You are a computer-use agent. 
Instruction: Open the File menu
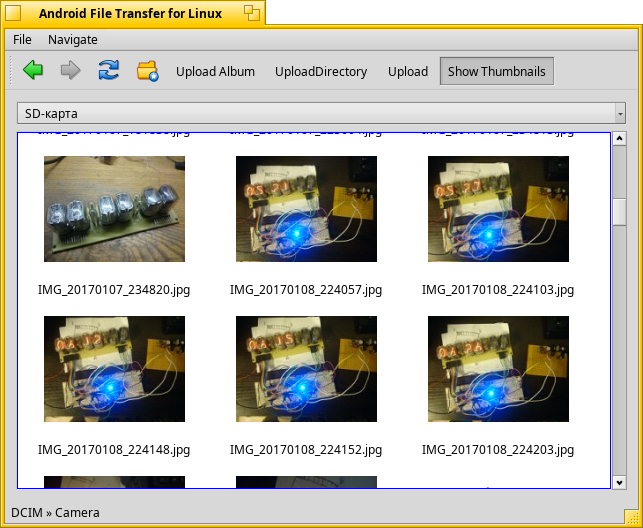22,40
